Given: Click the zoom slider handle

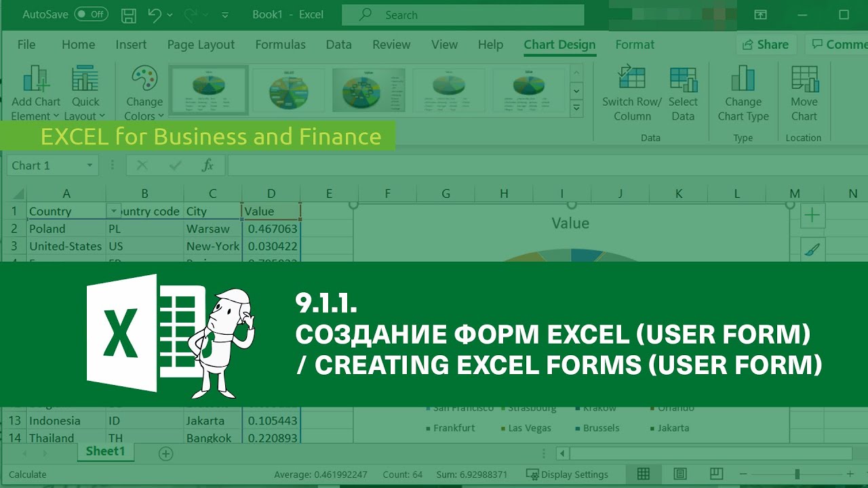Looking at the screenshot, I should 797,474.
